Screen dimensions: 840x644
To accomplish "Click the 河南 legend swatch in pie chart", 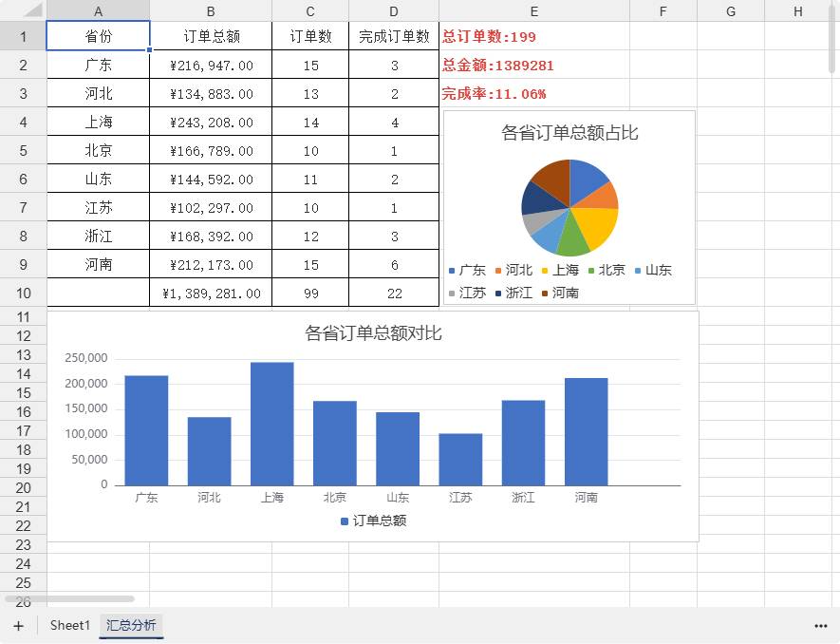I will (x=545, y=294).
